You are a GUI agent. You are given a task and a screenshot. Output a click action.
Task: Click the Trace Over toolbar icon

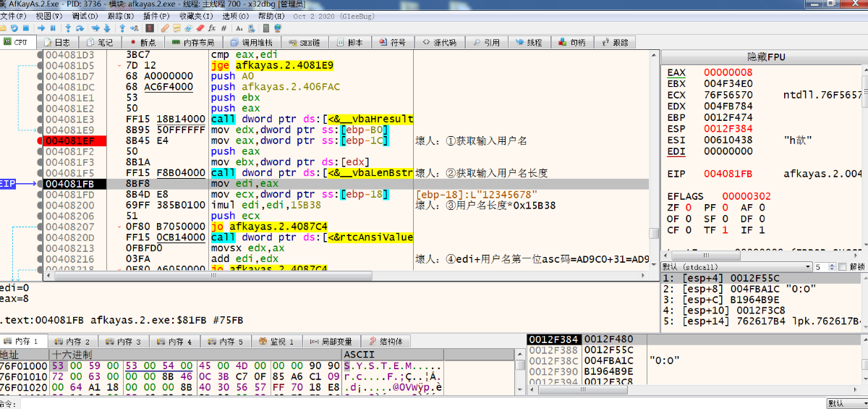(107, 28)
